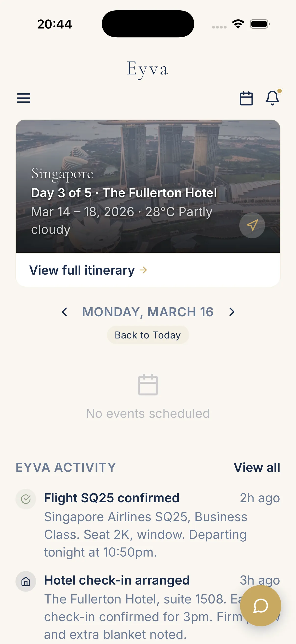
Task: Open the gold chat bubble button
Action: [x=260, y=606]
